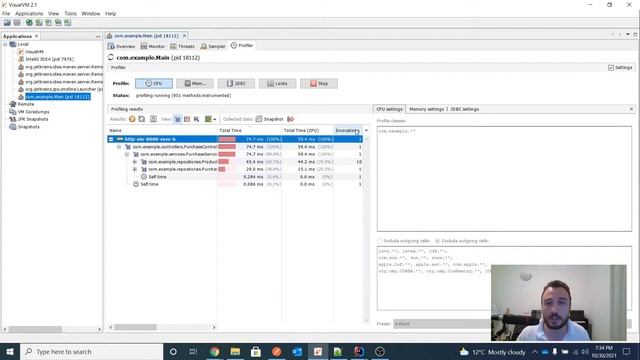
Task: Click the Load Snapshot toolbar icon
Action: 7,23
